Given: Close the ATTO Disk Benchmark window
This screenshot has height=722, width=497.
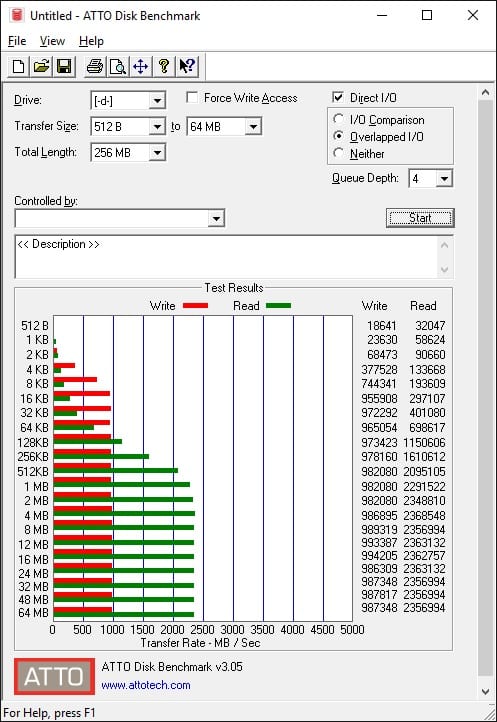Looking at the screenshot, I should click(473, 15).
